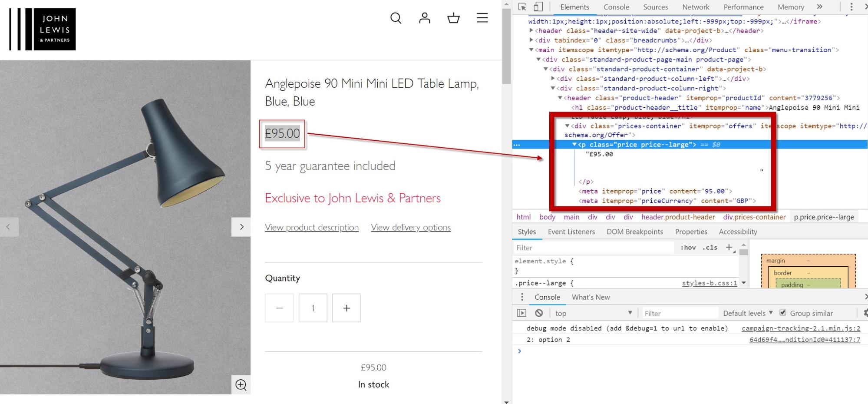Image resolution: width=868 pixels, height=404 pixels.
Task: Zoom into lamp image with magnifier icon
Action: coord(241,384)
